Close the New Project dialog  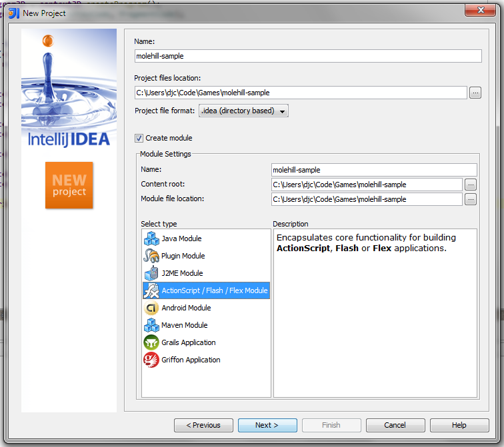[480, 10]
